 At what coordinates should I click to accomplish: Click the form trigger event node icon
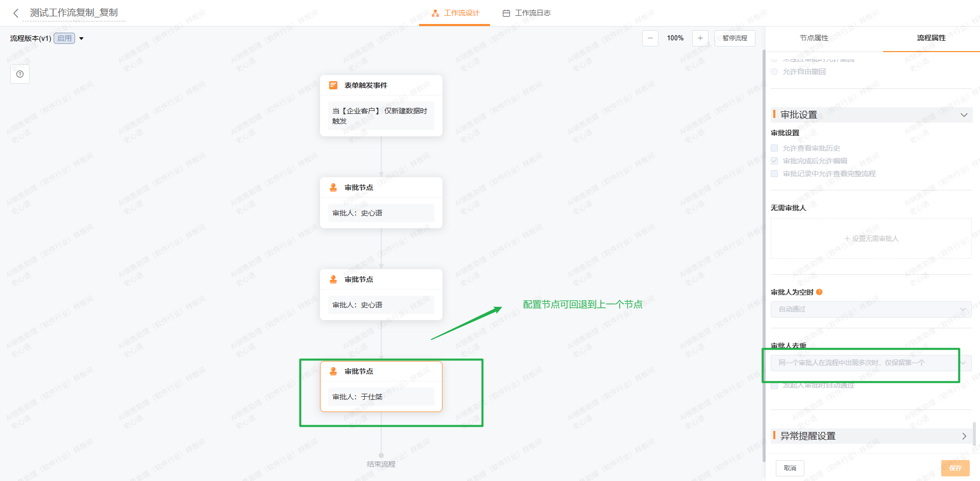(333, 85)
